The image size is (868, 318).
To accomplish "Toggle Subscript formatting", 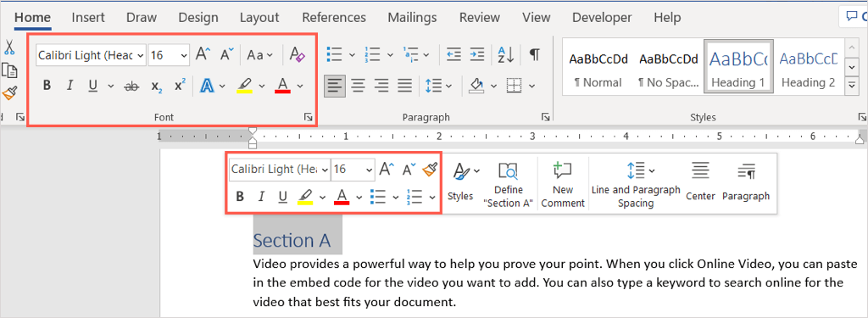I will [157, 86].
